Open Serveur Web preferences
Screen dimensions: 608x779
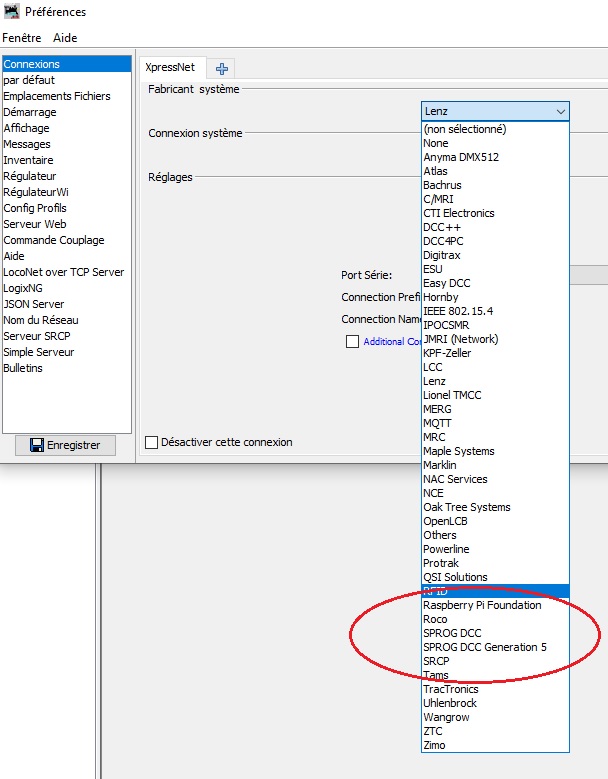67,224
